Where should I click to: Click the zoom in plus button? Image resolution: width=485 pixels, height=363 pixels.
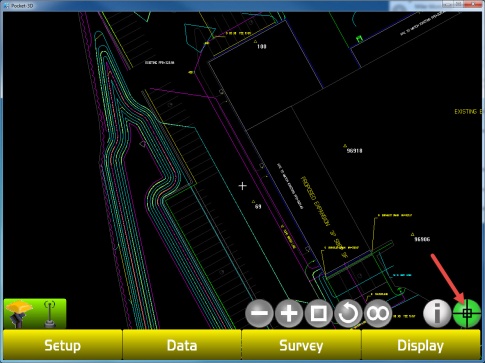click(x=289, y=313)
